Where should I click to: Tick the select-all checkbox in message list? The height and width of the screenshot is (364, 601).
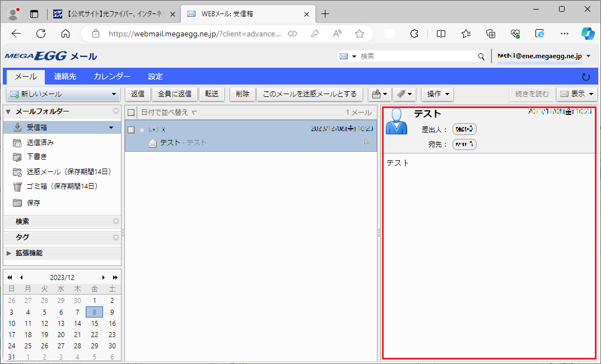[132, 113]
